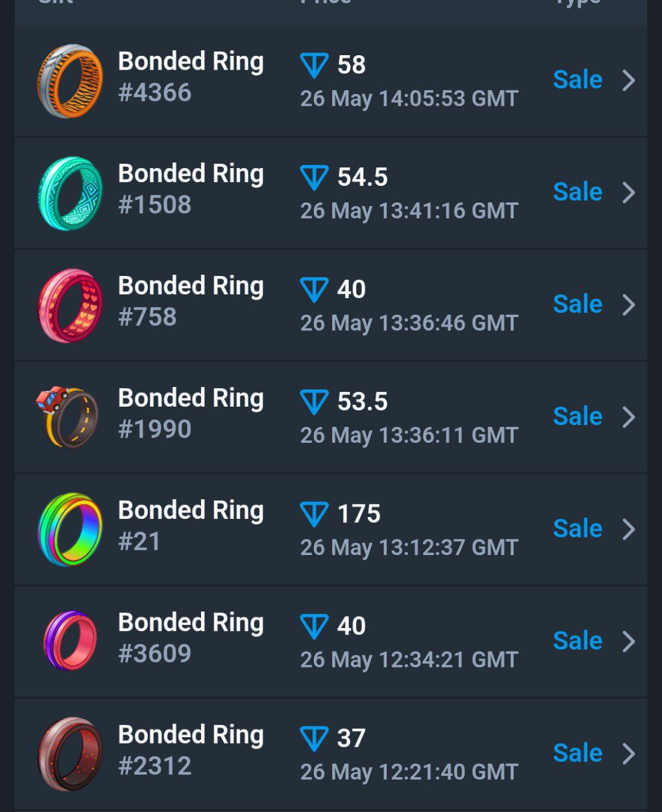Screen dimensions: 662x812
Task: Click the purple and red ring icon #3609
Action: click(70, 641)
